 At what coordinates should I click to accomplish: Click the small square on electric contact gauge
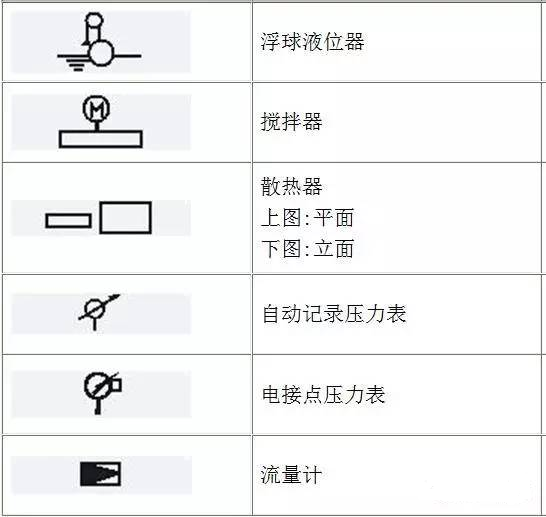point(115,385)
